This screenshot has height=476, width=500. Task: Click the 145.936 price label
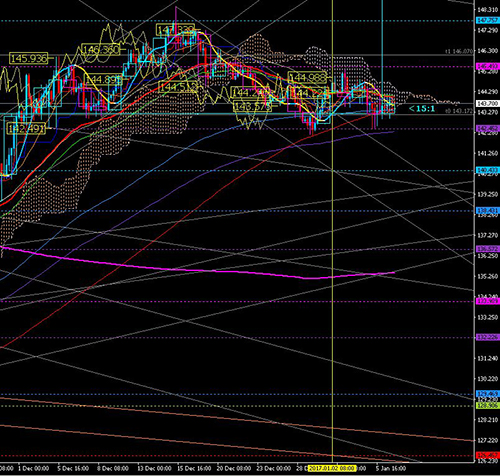29,59
